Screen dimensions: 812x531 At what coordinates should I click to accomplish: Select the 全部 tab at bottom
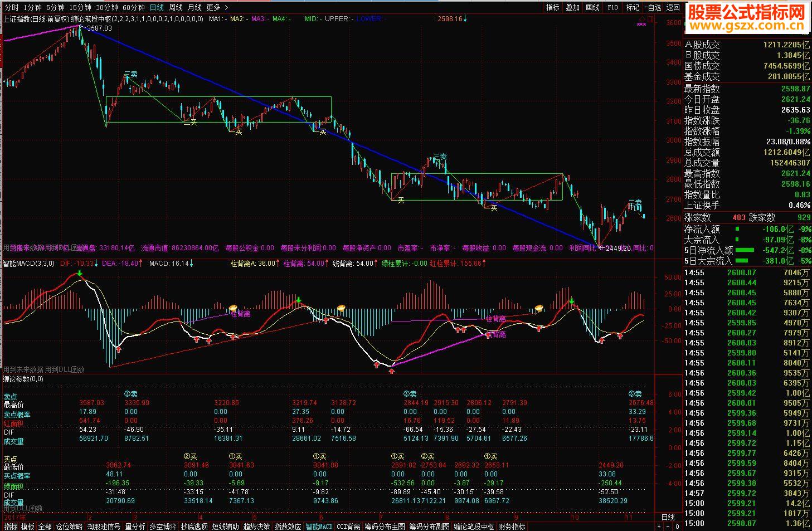click(x=45, y=527)
